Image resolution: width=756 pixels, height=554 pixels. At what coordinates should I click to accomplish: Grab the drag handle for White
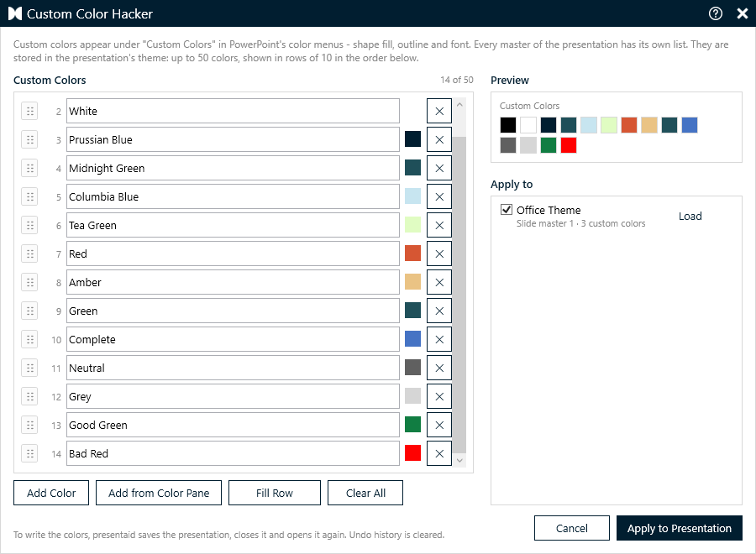point(30,112)
